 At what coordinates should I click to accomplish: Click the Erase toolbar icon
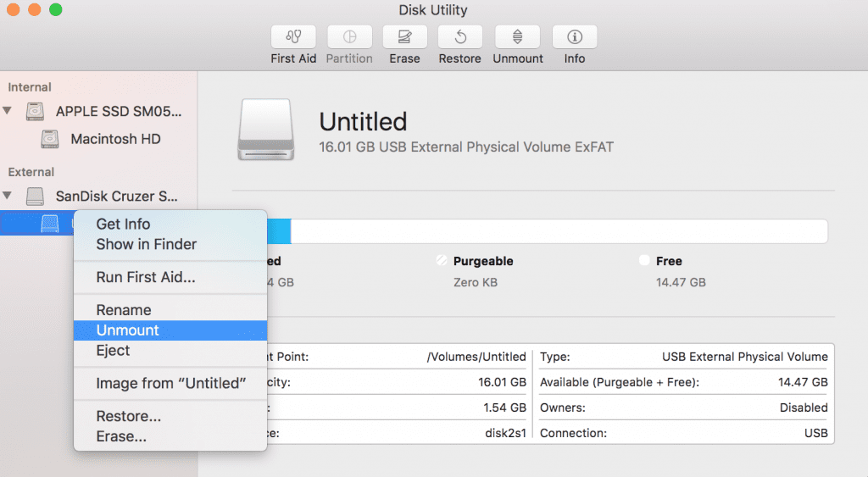[x=404, y=37]
